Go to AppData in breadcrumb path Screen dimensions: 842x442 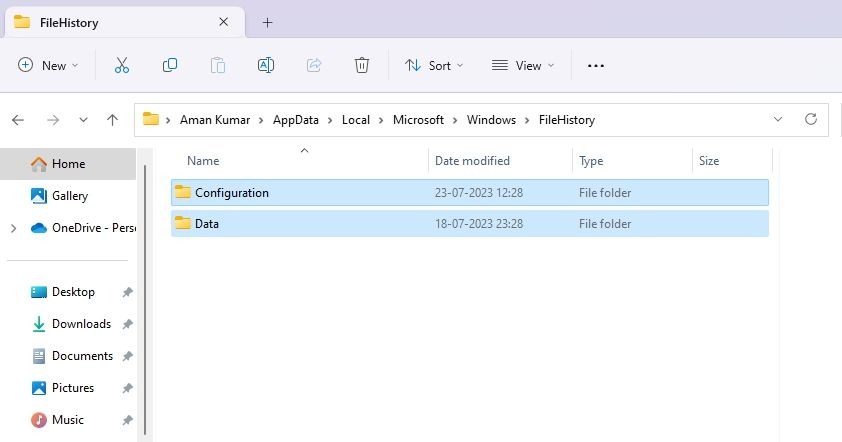(x=295, y=120)
